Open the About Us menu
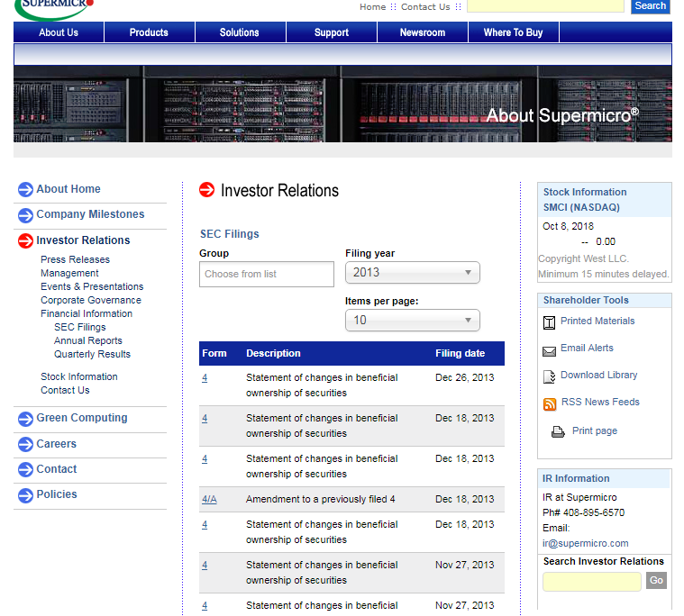684x616 pixels. pos(59,32)
